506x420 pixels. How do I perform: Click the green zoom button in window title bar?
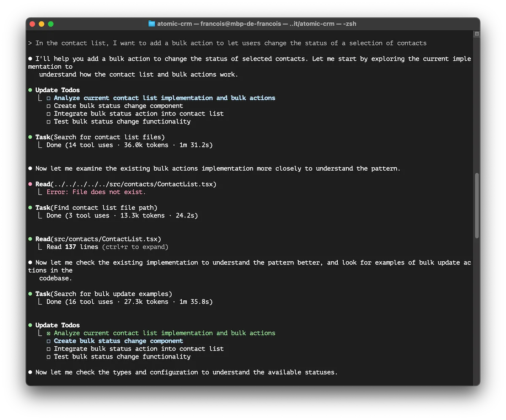point(51,24)
